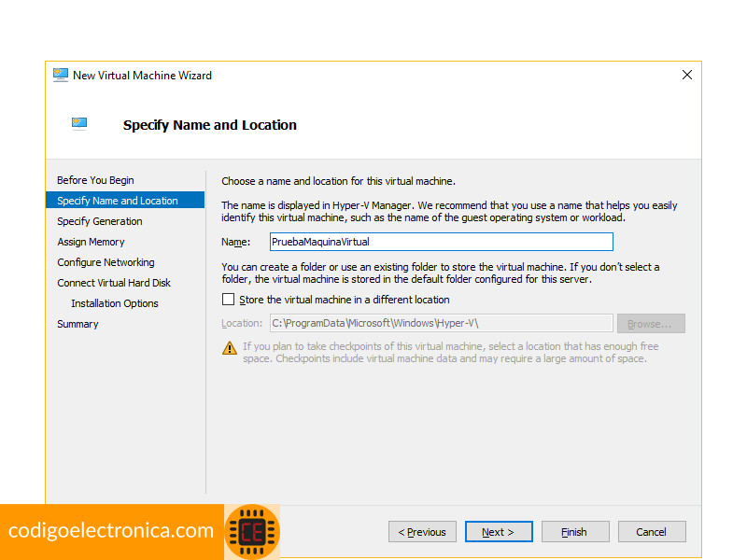
Task: Jump to the Summary step
Action: (78, 324)
